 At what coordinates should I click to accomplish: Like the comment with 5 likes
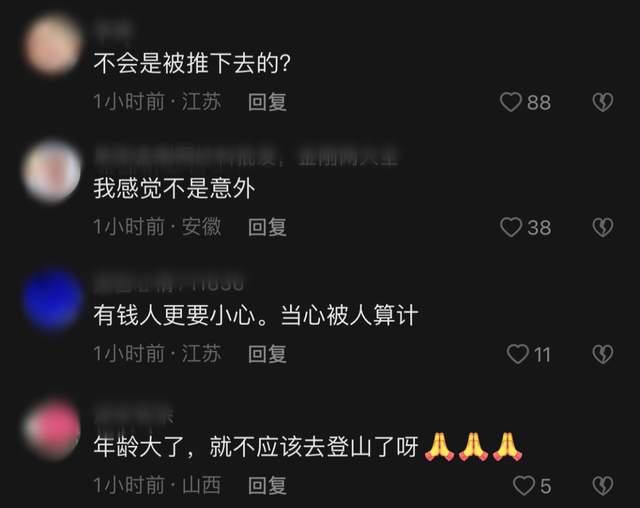coord(524,486)
